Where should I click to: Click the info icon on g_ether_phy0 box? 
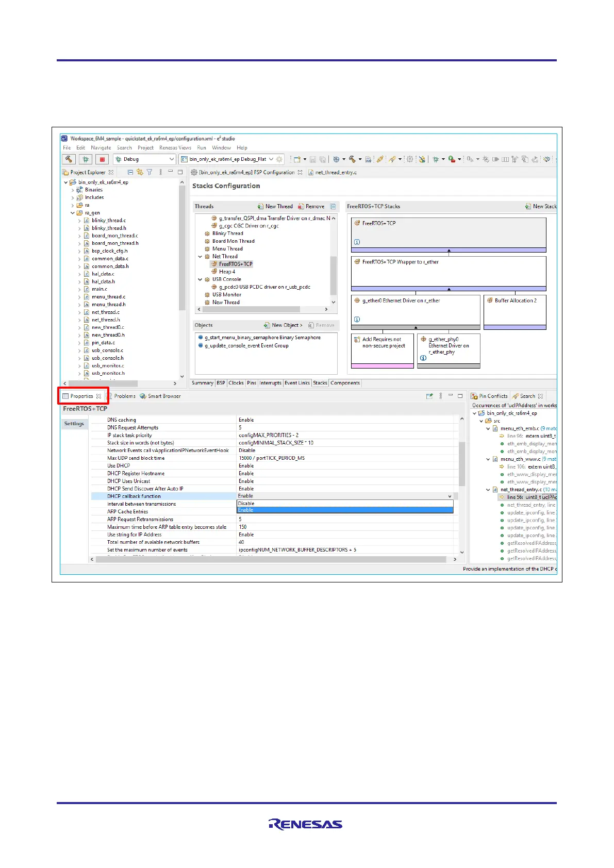tap(423, 358)
